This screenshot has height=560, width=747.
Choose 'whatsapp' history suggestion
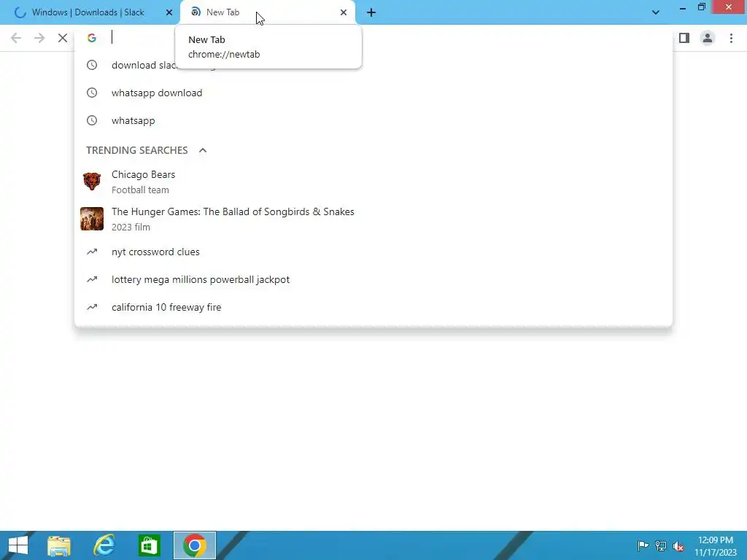pyautogui.click(x=373, y=120)
